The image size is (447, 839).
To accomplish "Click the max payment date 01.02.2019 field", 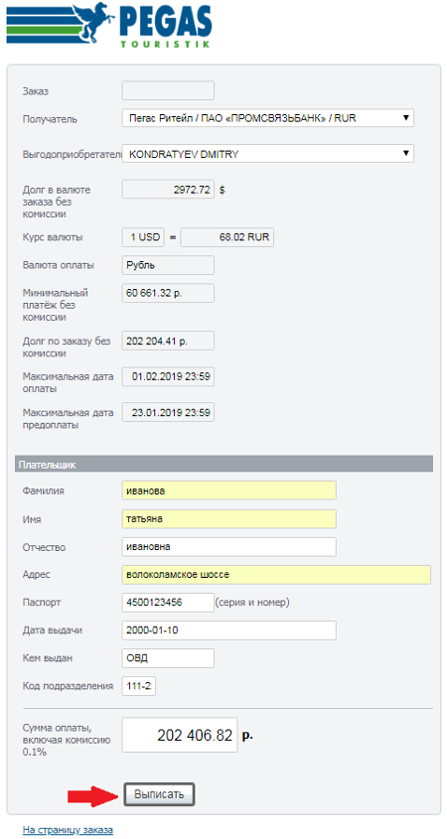I will pos(168,377).
